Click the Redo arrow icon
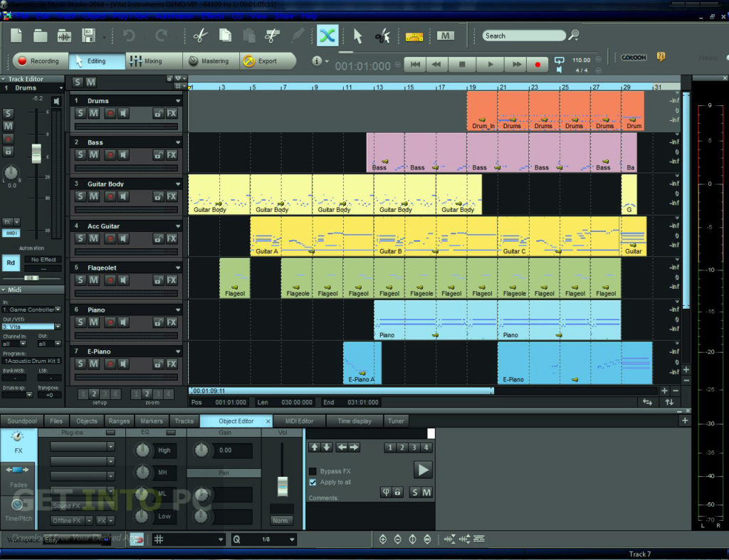This screenshot has width=729, height=560. 162,36
